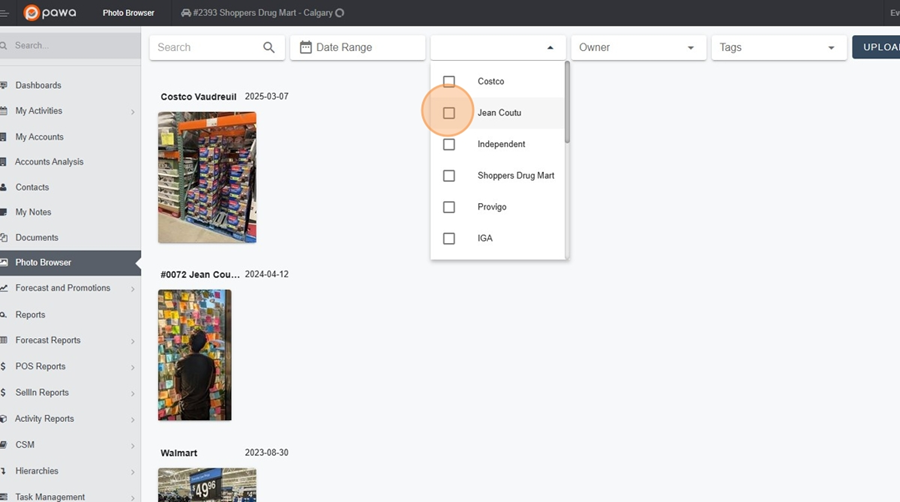The width and height of the screenshot is (900, 502).
Task: Click the My Activities calendar icon
Action: tap(3, 111)
